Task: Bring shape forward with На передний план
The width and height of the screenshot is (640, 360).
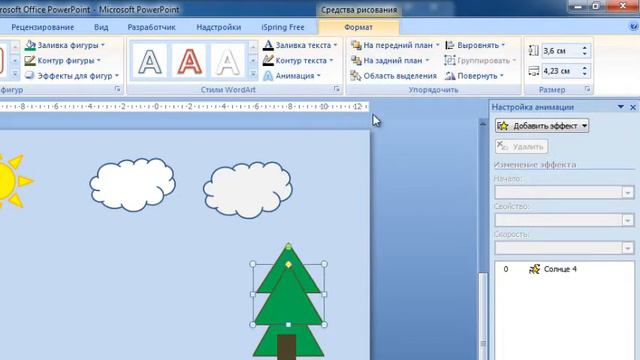Action: 395,45
